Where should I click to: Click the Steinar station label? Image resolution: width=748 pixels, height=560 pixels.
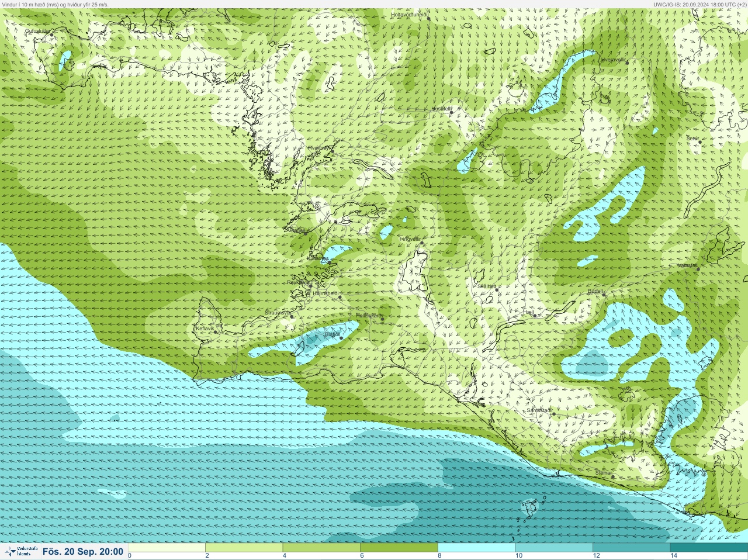coord(604,473)
